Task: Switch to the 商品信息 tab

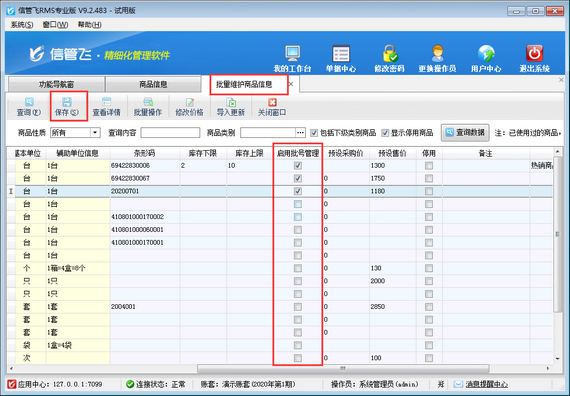Action: tap(153, 84)
